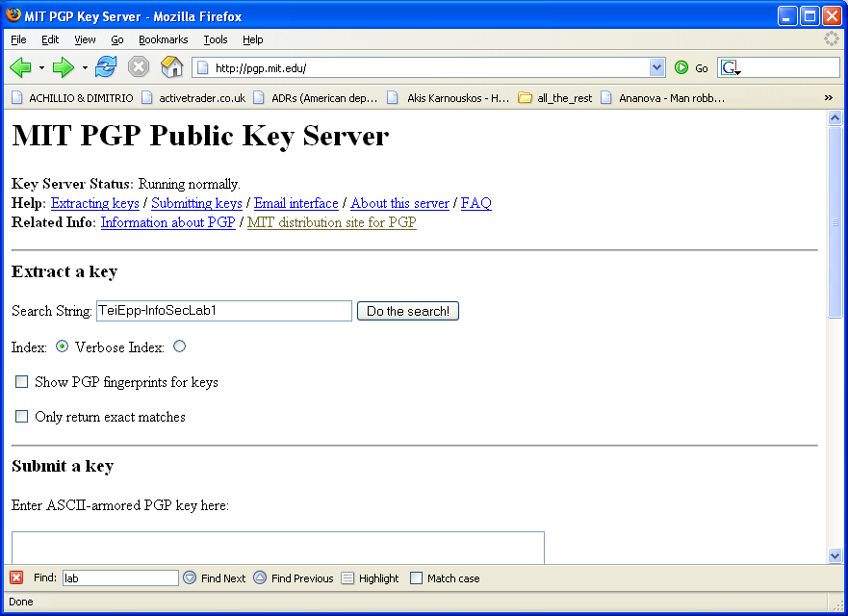Image resolution: width=848 pixels, height=616 pixels.
Task: Go back with the green Back arrow
Action: pos(20,67)
